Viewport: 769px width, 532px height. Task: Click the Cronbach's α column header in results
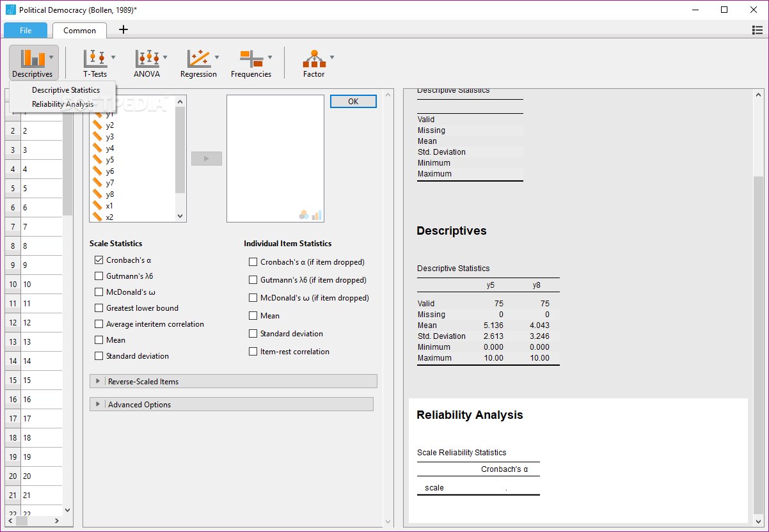(x=505, y=469)
